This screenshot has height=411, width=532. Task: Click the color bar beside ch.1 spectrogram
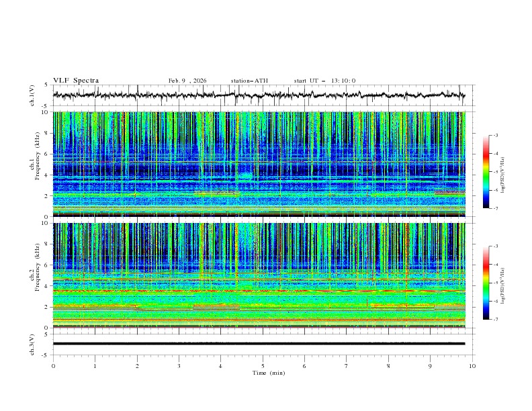pyautogui.click(x=486, y=171)
